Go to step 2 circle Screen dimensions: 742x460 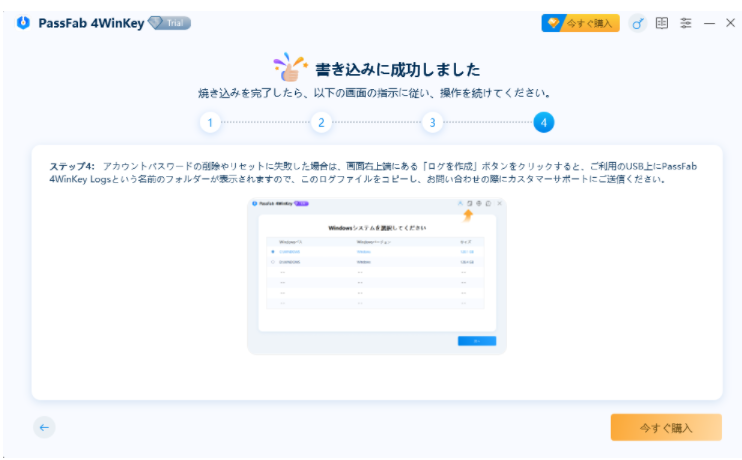[321, 123]
